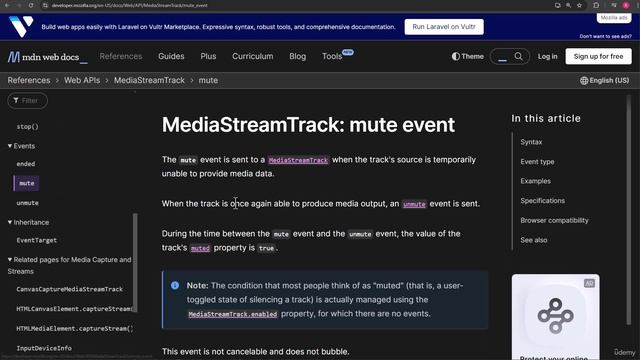Jump to See also in article contents
Screen dimensions: 640x360
coord(533,240)
